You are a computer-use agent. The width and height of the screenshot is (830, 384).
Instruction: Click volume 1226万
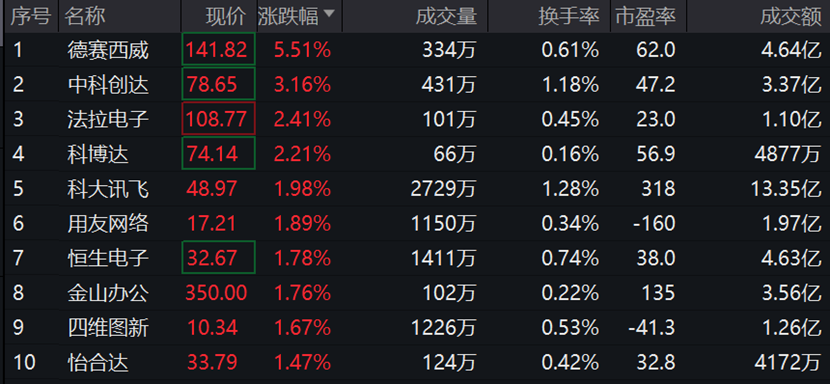444,328
